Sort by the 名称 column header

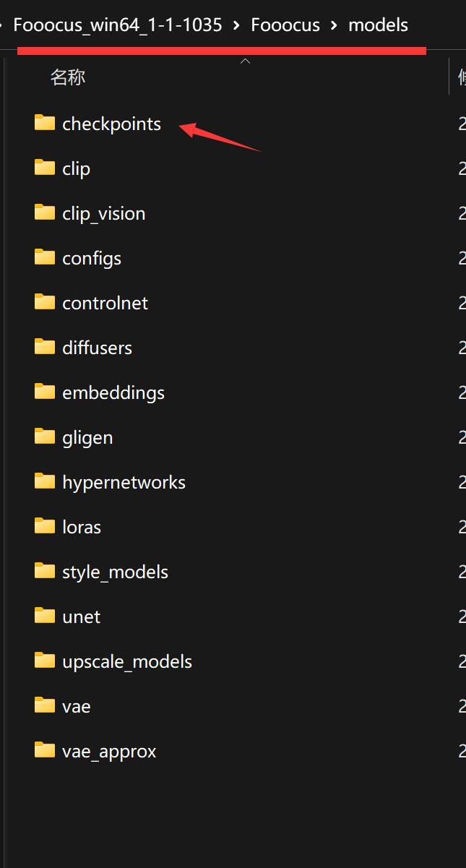(68, 77)
